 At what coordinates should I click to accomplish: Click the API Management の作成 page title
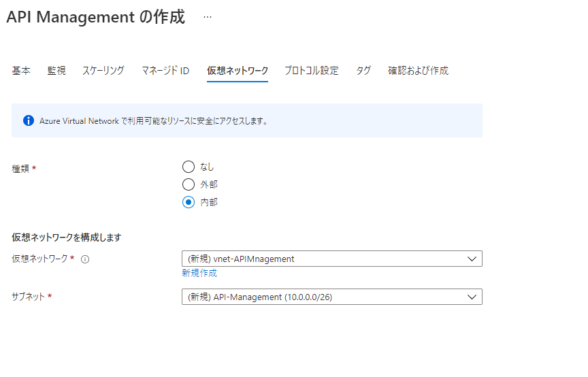96,17
